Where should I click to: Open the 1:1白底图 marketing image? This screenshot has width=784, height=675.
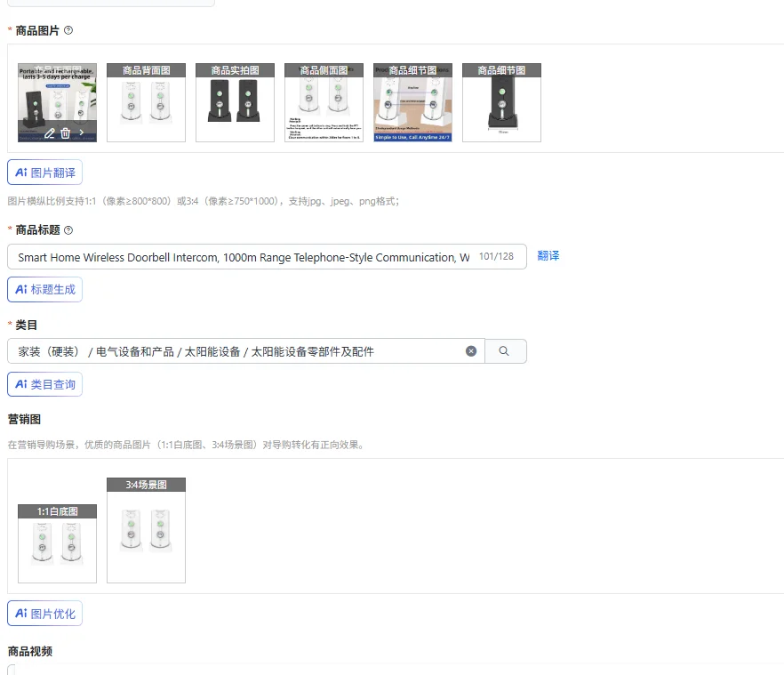click(58, 543)
